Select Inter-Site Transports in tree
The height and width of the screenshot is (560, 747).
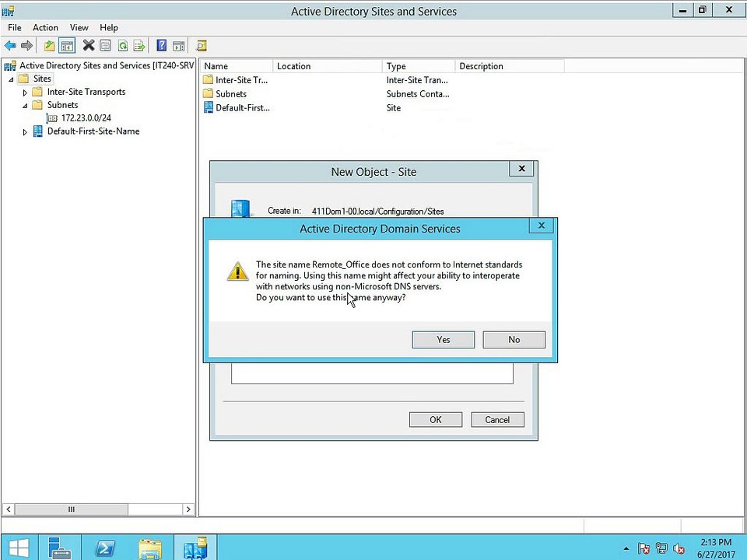click(x=86, y=92)
